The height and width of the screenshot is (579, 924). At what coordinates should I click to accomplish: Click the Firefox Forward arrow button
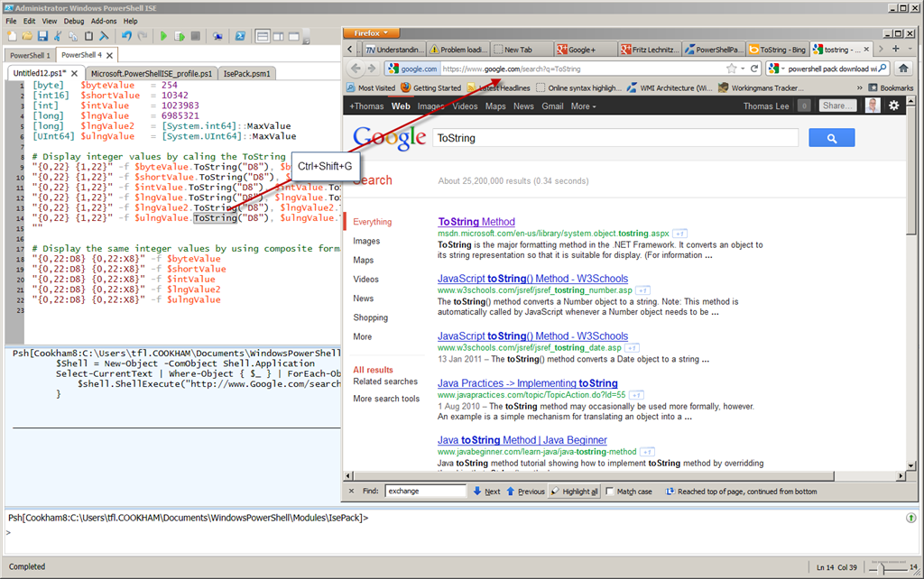click(371, 69)
